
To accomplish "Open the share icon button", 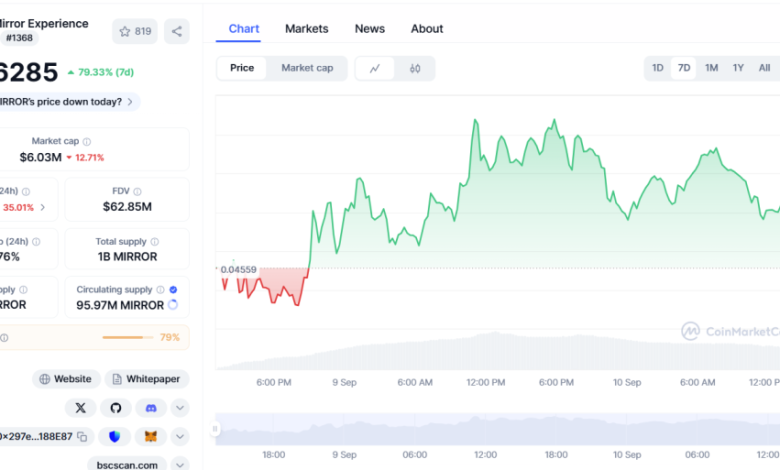I will [x=177, y=31].
